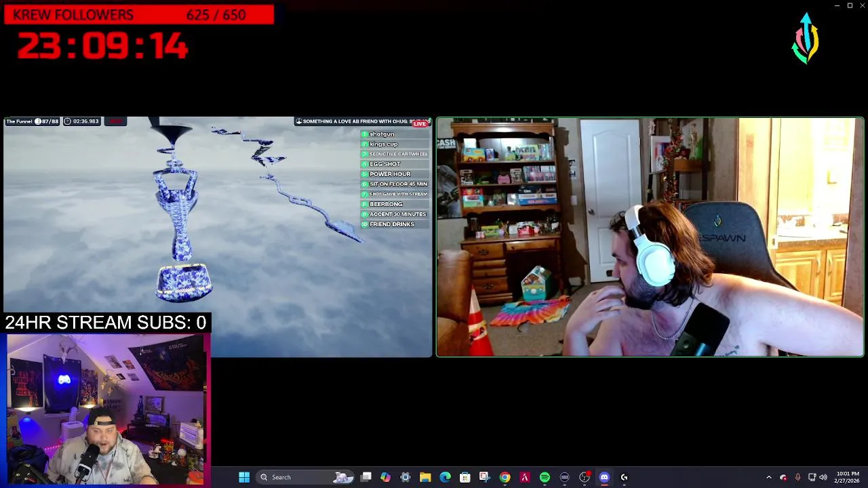868x488 pixels.
Task: Open the round dark striped taskbar app
Action: (x=564, y=477)
